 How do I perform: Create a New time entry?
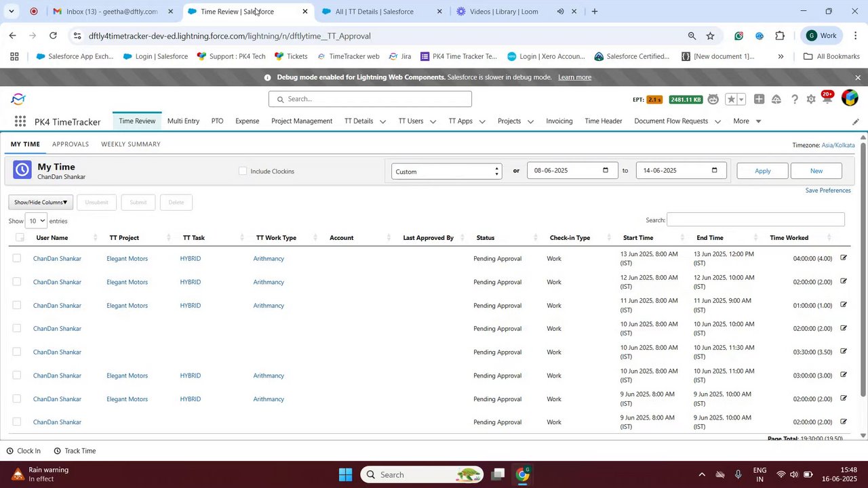click(x=816, y=171)
